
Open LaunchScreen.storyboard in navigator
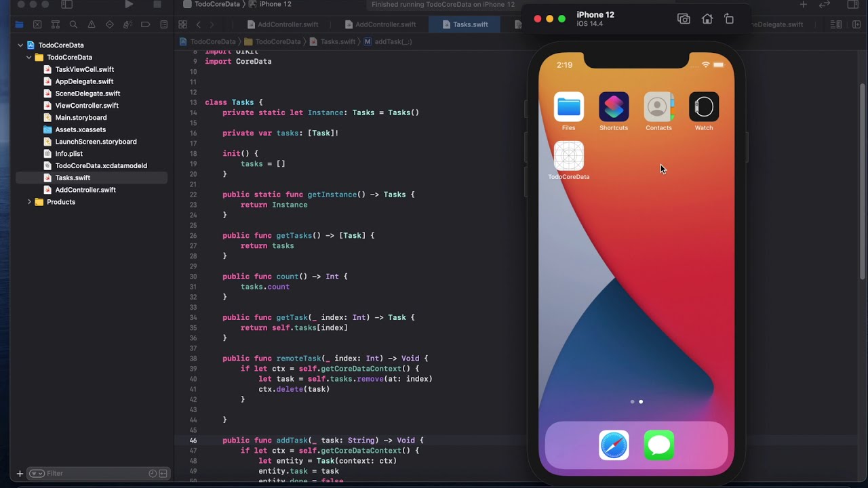[x=96, y=142]
